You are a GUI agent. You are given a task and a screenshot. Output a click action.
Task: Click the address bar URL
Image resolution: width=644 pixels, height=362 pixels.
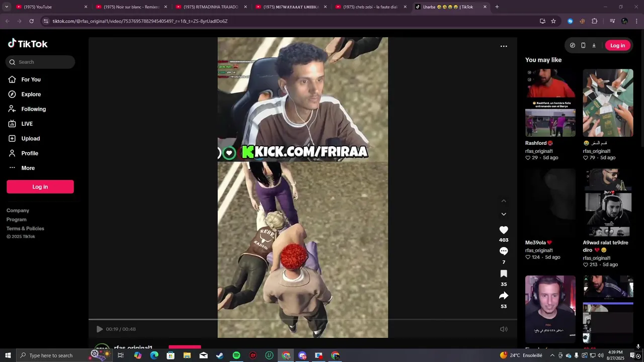coord(140,21)
